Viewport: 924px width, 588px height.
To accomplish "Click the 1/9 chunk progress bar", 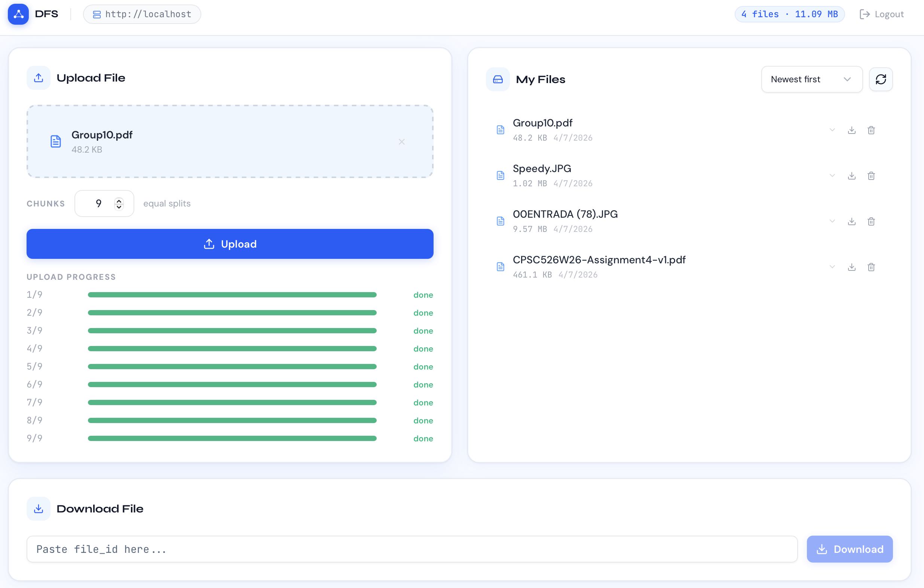I will pyautogui.click(x=232, y=295).
